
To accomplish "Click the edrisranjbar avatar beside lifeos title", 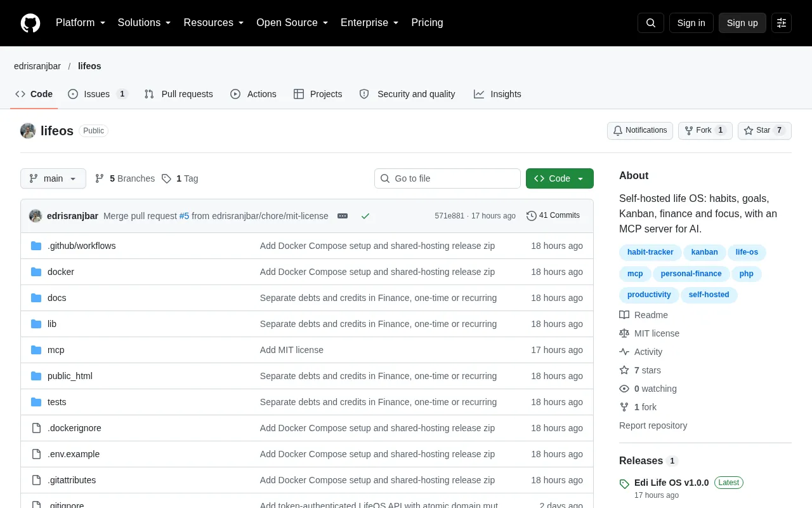I will (28, 131).
